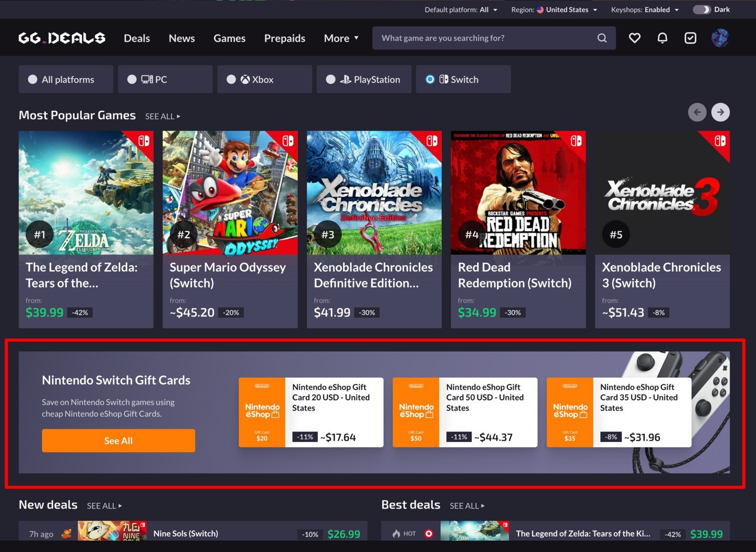Viewport: 756px width, 552px height.
Task: Open the News menu item
Action: click(x=182, y=38)
